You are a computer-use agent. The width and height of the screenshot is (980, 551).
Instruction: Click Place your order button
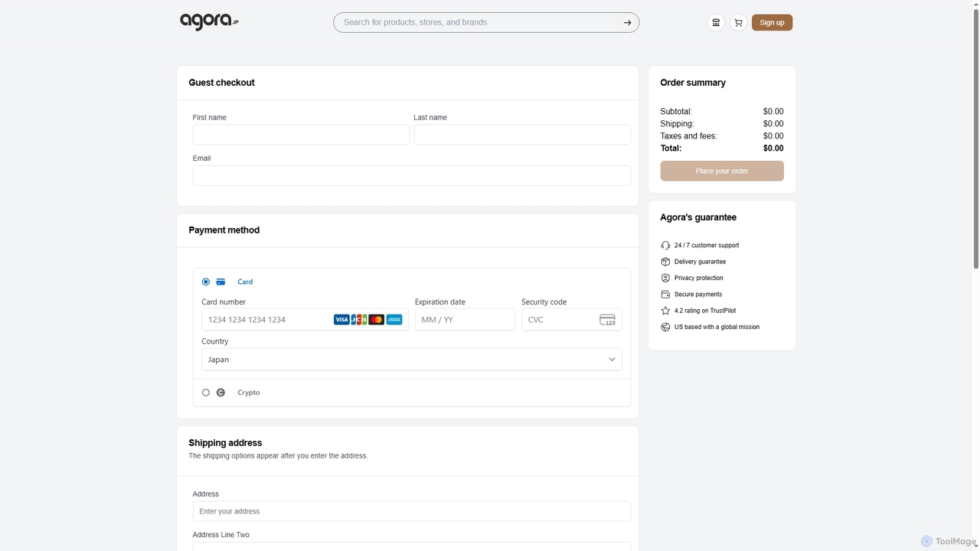click(722, 171)
